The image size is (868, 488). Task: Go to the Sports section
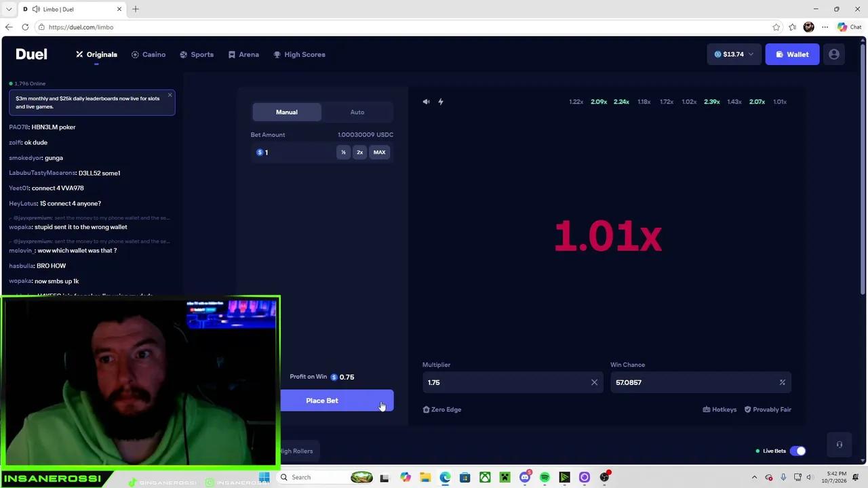tap(197, 54)
